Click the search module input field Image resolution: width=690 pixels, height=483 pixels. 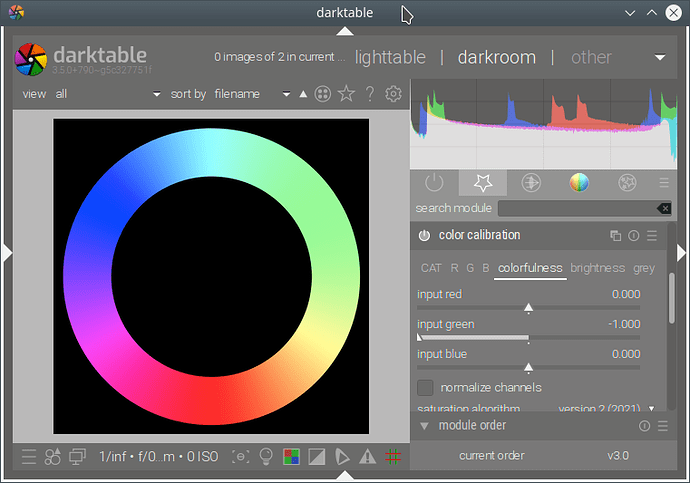[x=576, y=208]
